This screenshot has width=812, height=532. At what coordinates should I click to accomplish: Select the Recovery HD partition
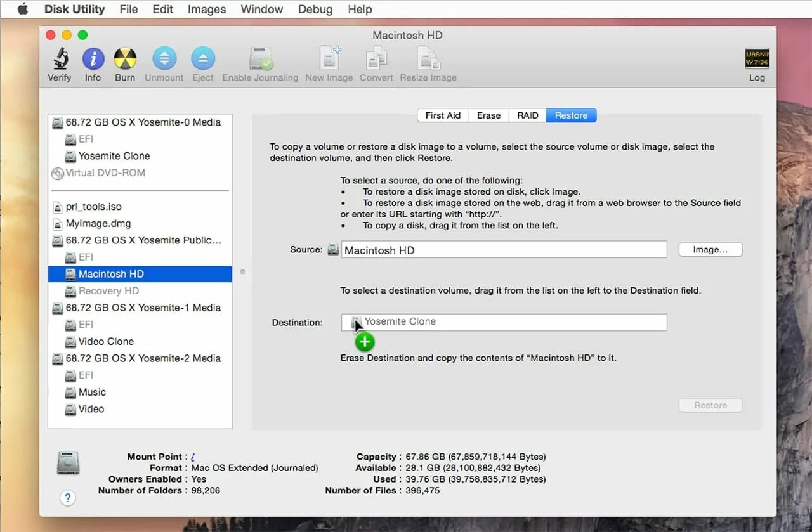[x=140, y=291]
